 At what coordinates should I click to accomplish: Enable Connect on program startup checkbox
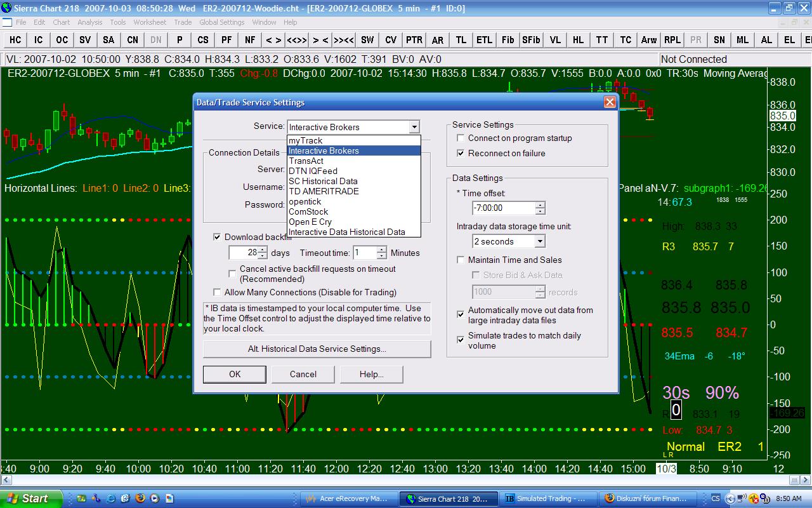pos(461,138)
